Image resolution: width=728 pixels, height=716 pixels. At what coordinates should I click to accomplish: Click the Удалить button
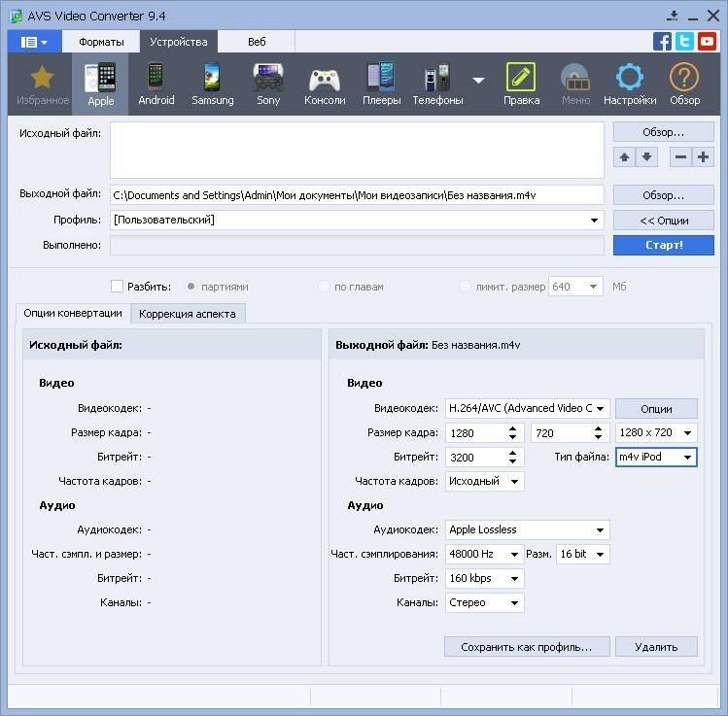656,647
